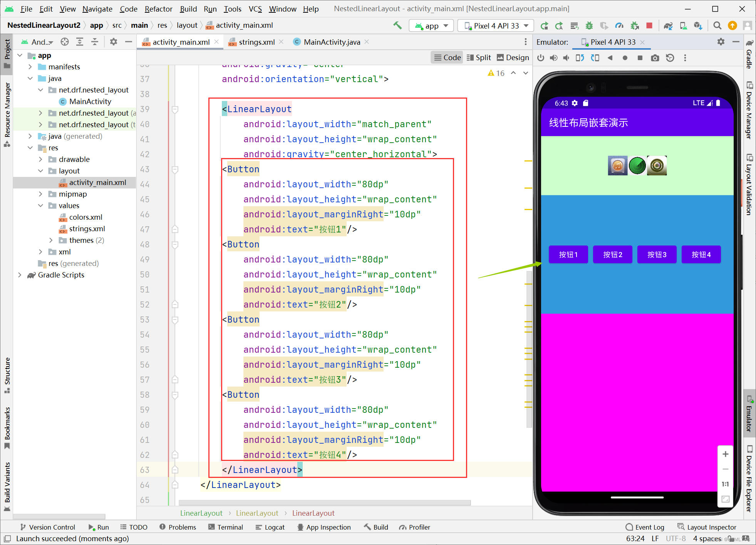Expand the Gradle Scripts tree node
Screen dimensions: 756x545
point(20,275)
